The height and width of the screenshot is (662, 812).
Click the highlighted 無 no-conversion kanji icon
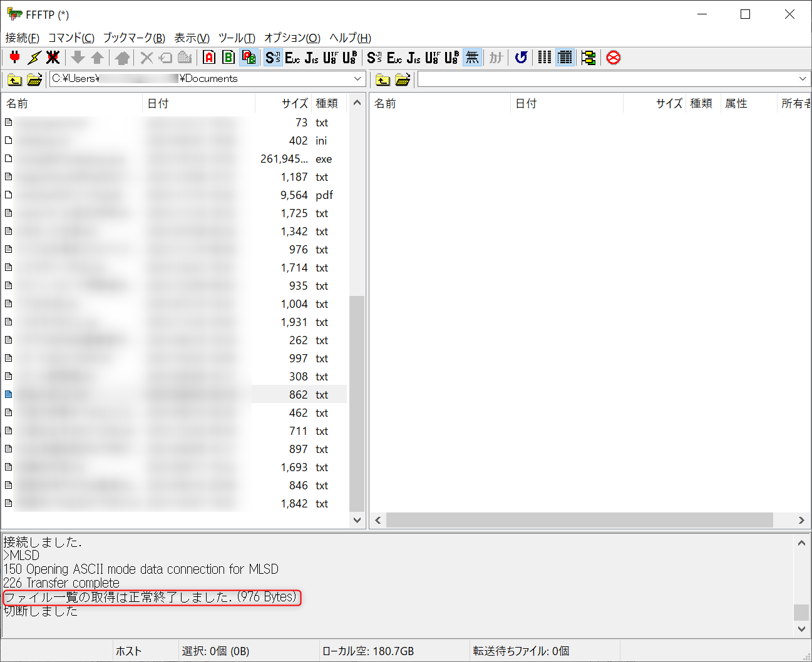pos(473,58)
